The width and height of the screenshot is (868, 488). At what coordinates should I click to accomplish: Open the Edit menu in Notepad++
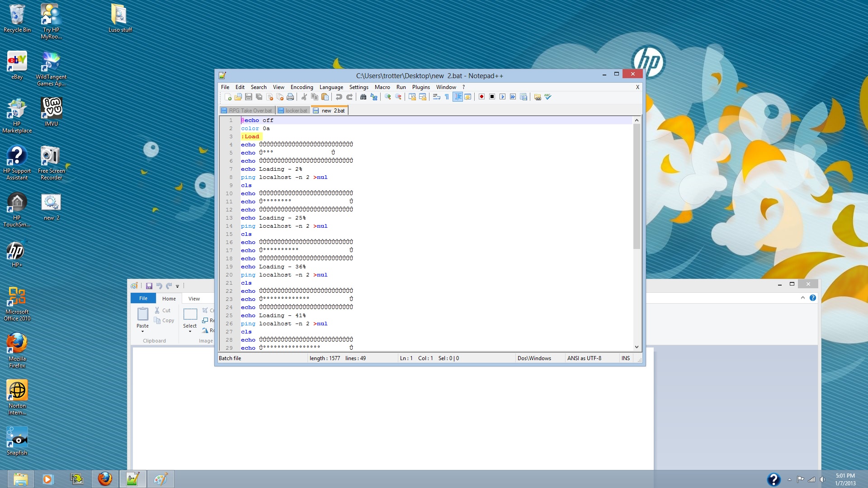[x=240, y=87]
